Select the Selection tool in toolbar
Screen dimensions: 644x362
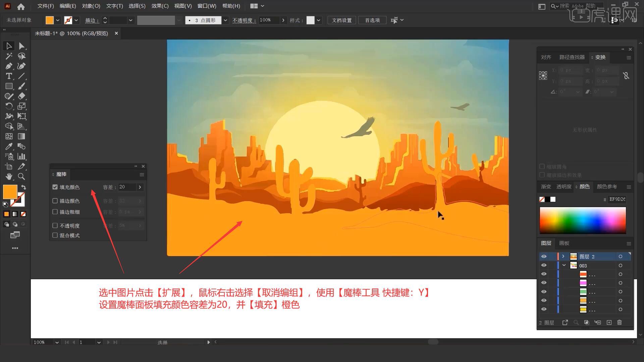point(8,46)
